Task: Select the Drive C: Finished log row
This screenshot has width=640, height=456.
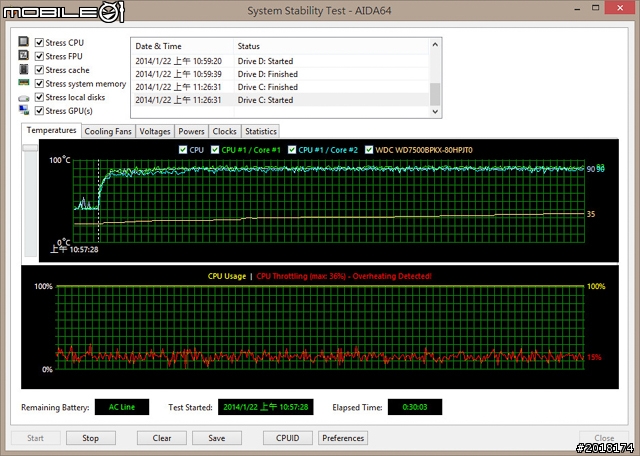Action: (280, 87)
